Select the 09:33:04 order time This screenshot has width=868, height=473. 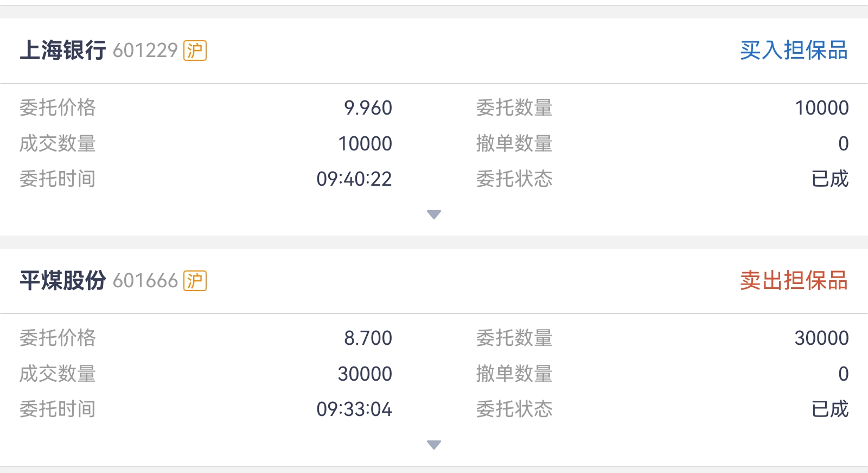point(354,409)
